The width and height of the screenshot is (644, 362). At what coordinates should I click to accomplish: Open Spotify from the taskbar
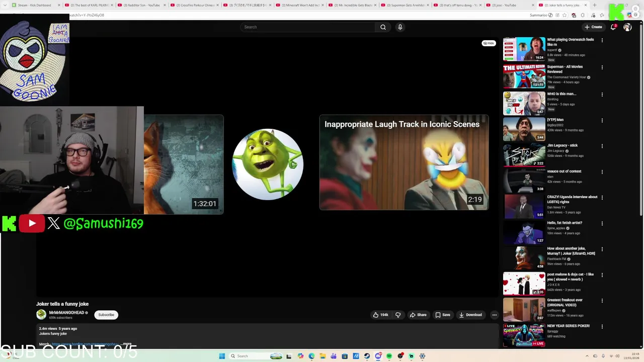pyautogui.click(x=389, y=356)
